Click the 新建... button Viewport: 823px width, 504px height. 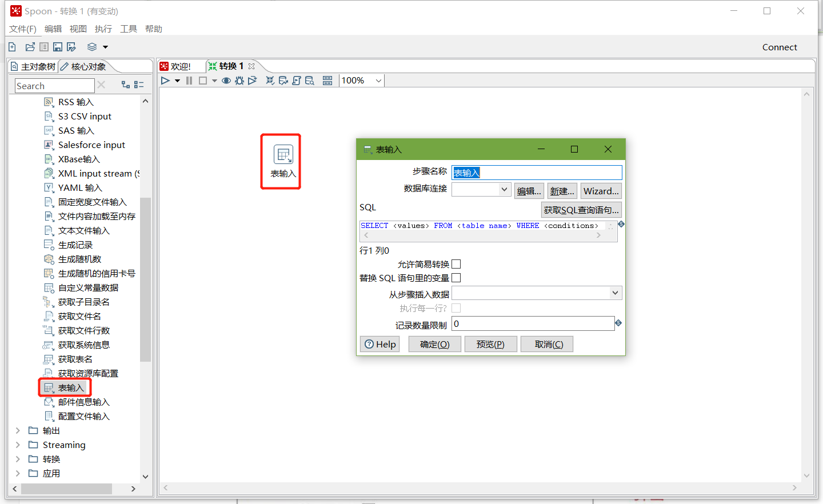562,191
